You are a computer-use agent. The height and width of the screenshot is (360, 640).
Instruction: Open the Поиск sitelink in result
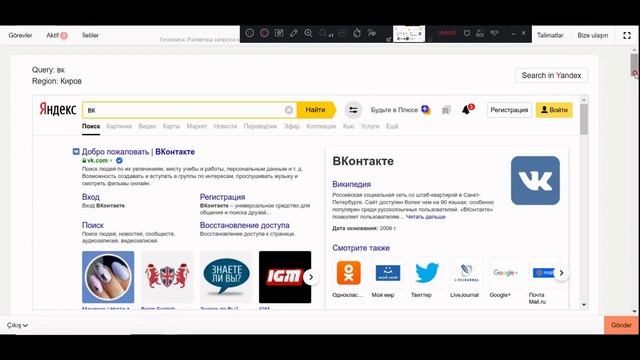tap(93, 225)
